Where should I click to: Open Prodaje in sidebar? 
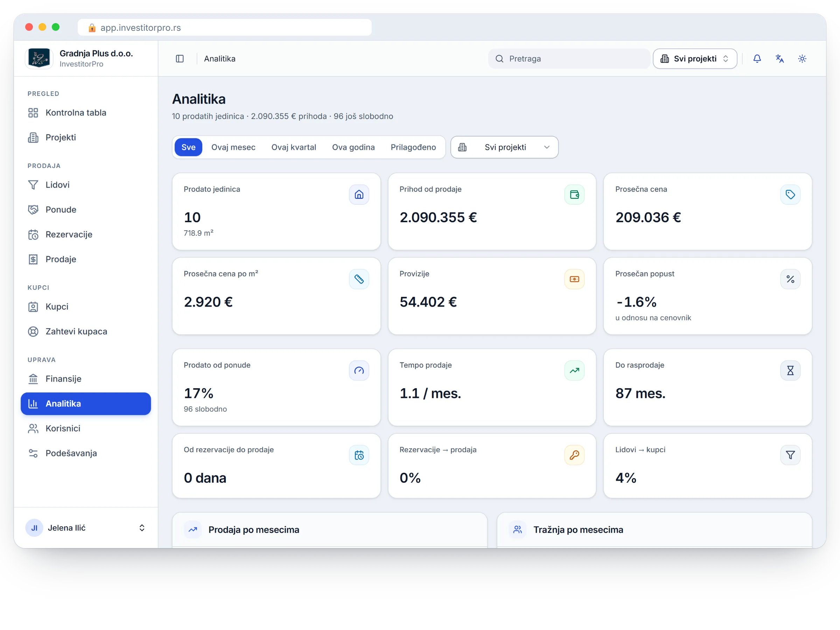pyautogui.click(x=85, y=259)
